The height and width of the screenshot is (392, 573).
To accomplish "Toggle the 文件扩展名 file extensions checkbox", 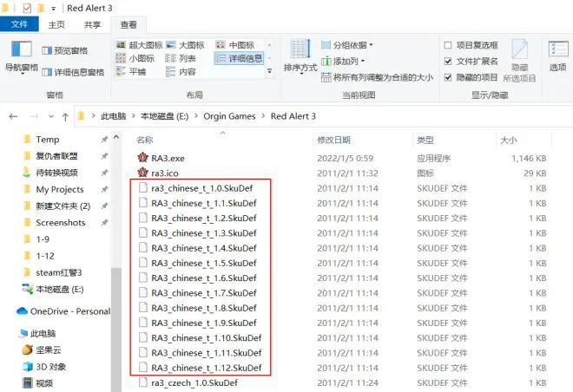I will 448,61.
